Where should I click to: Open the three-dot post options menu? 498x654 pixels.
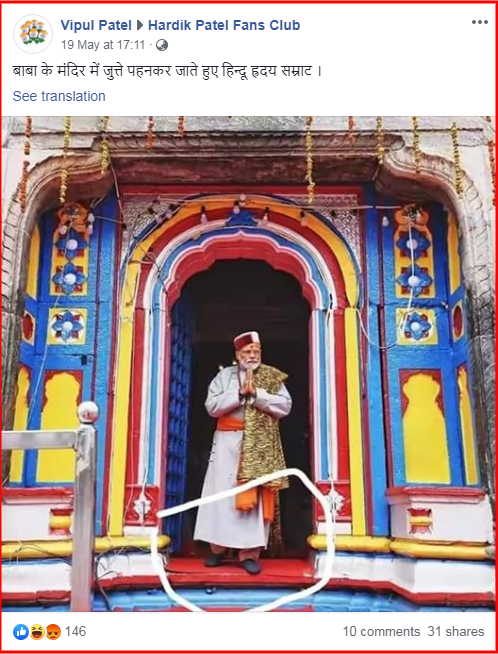pos(480,22)
